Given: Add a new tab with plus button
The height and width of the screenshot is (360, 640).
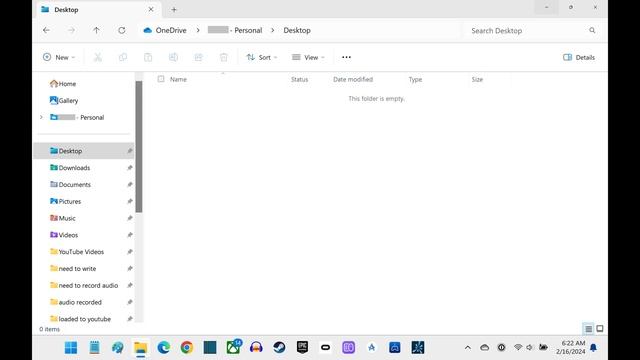Looking at the screenshot, I should pyautogui.click(x=174, y=9).
